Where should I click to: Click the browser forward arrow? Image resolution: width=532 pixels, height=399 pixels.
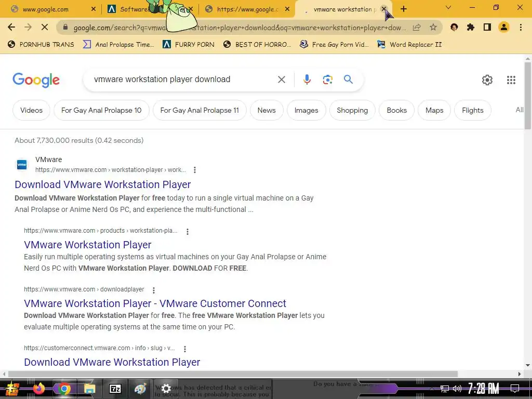[28, 27]
